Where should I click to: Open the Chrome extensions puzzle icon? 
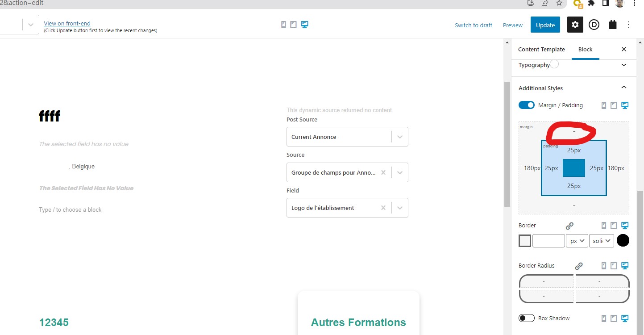coord(591,3)
